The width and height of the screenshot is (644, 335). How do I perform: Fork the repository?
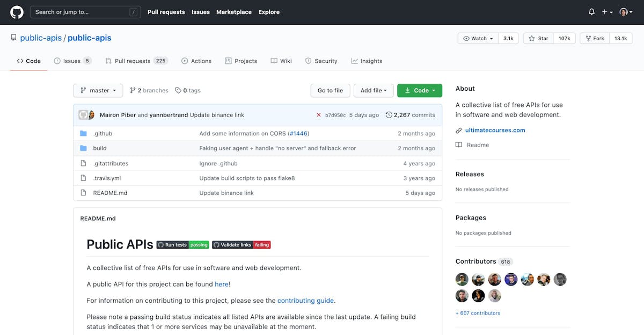tap(594, 38)
